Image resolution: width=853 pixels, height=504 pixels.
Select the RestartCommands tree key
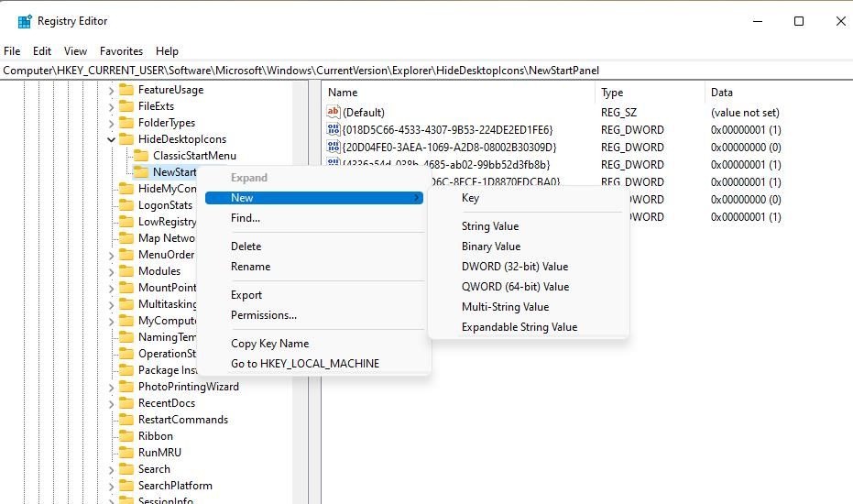click(x=183, y=420)
